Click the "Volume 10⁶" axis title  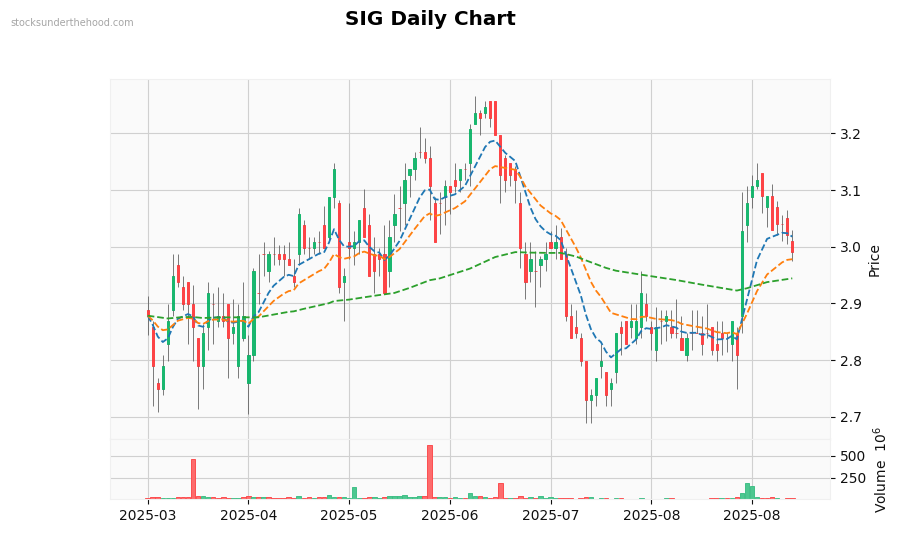(879, 470)
